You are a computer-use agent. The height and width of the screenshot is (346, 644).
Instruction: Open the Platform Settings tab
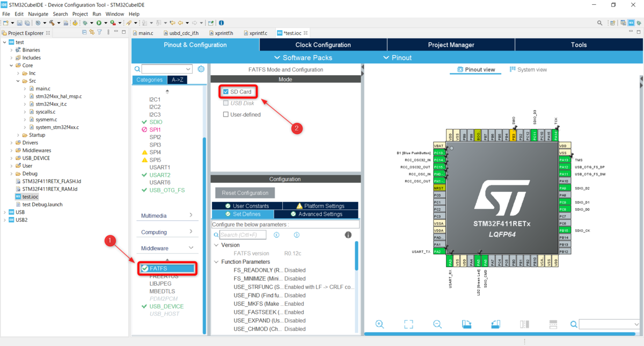(x=320, y=206)
